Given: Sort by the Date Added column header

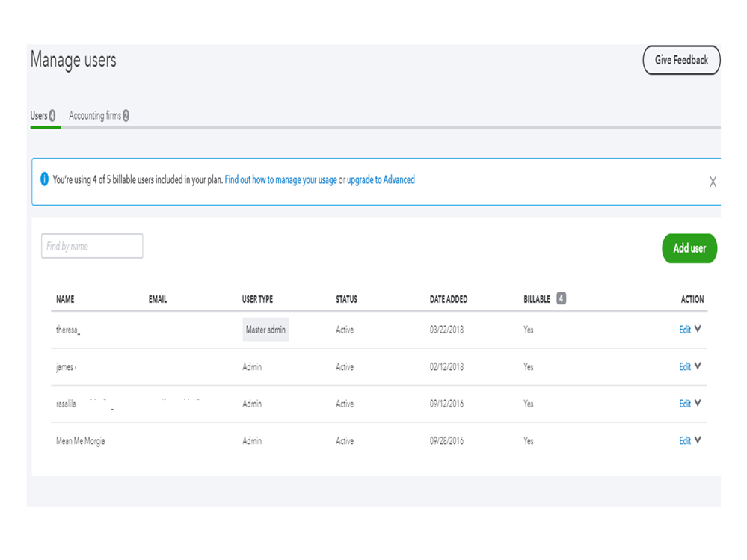Looking at the screenshot, I should click(x=449, y=299).
